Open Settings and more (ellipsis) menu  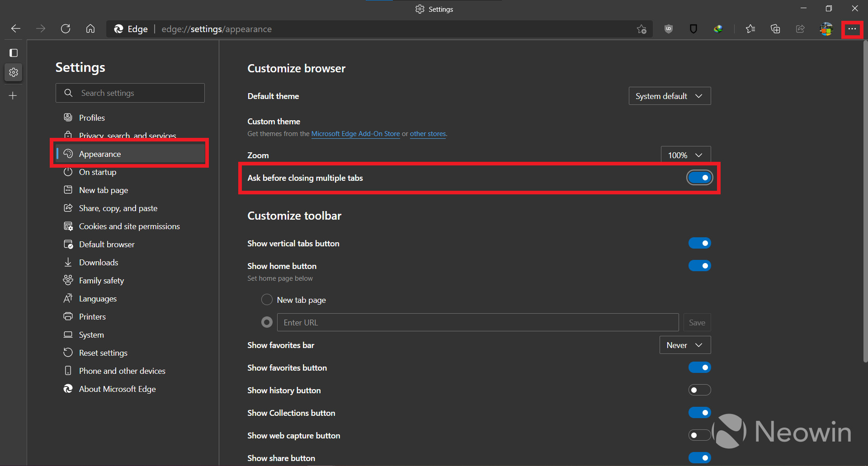click(852, 28)
